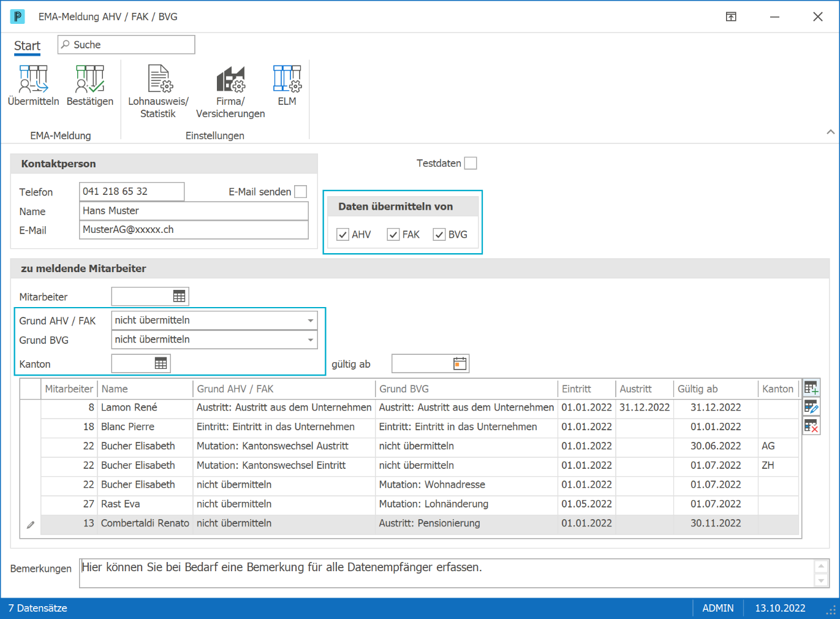
Task: Uncheck the BVG checkbox
Action: [439, 235]
